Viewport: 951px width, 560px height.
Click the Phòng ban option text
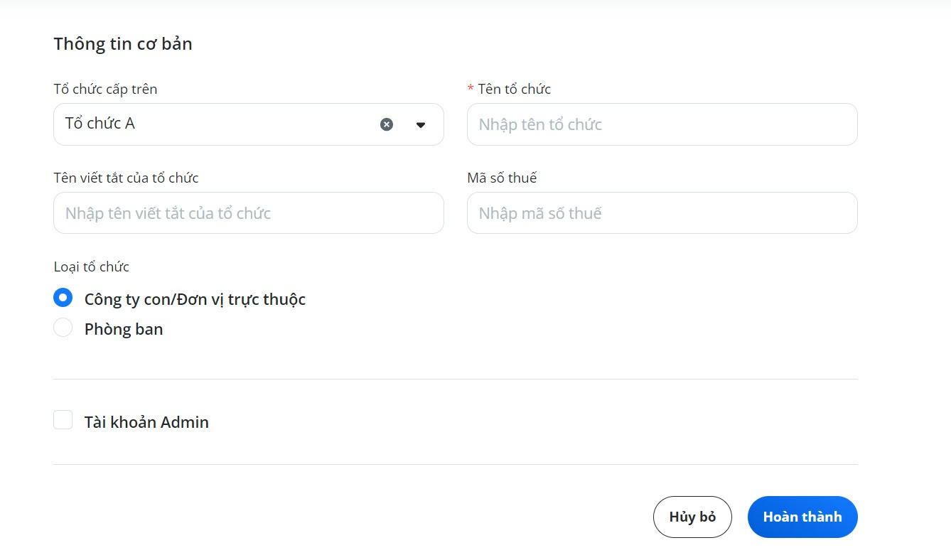[124, 329]
